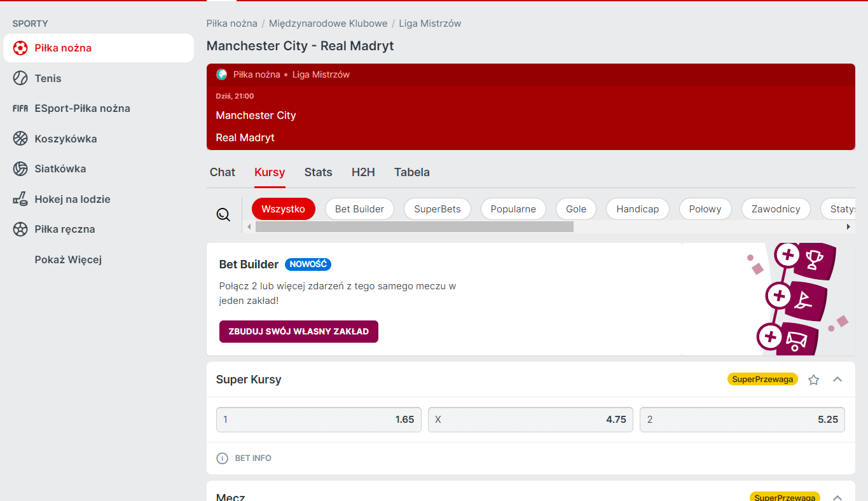Select the 1.65 home win odds
868x501 pixels.
click(318, 420)
